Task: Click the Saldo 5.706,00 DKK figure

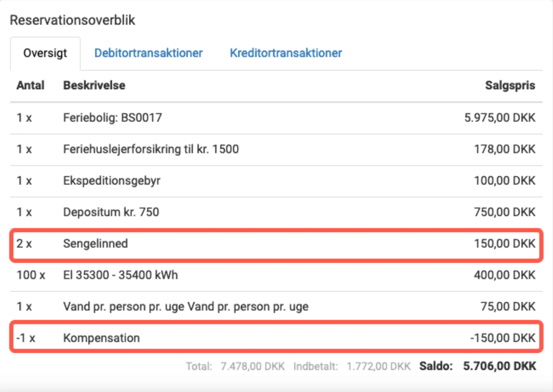Action: coord(499,366)
